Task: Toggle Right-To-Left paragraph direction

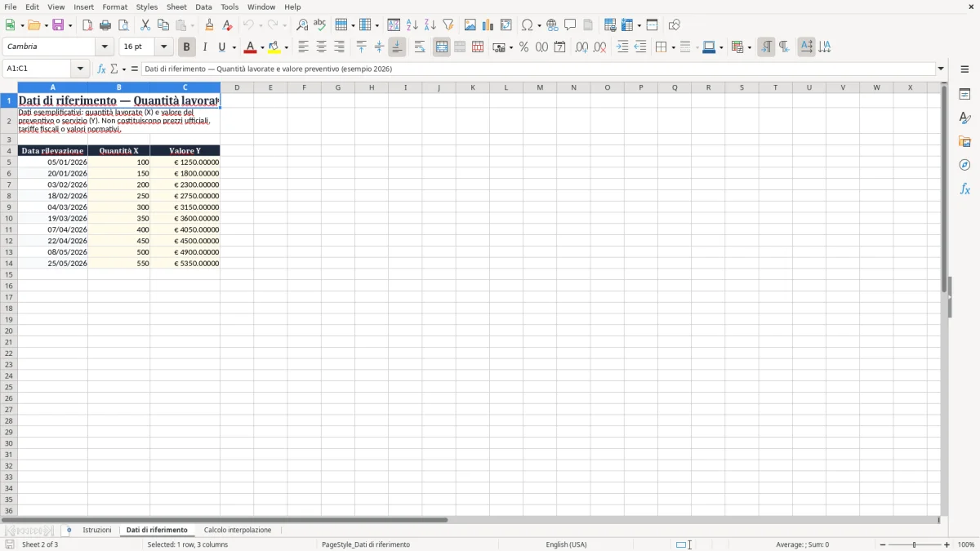Action: (x=784, y=47)
